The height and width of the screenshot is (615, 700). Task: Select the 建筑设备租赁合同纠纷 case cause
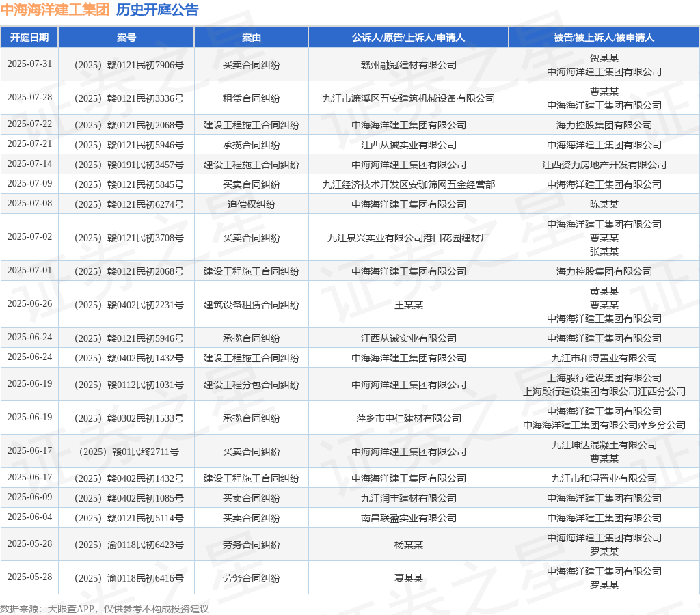click(x=252, y=305)
